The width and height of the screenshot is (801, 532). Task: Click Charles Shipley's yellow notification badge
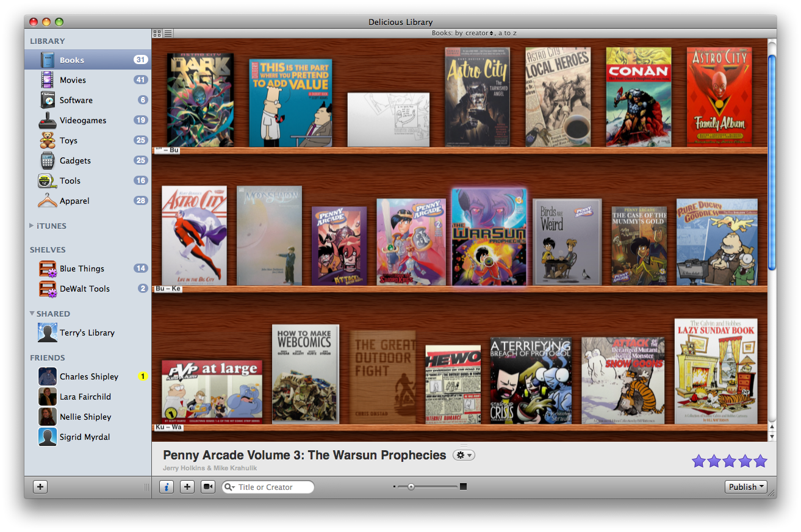tap(143, 376)
